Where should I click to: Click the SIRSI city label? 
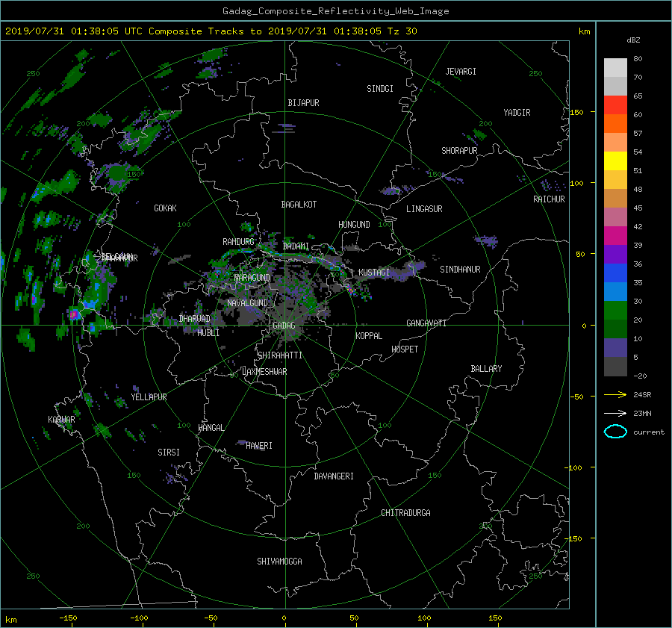(x=169, y=453)
